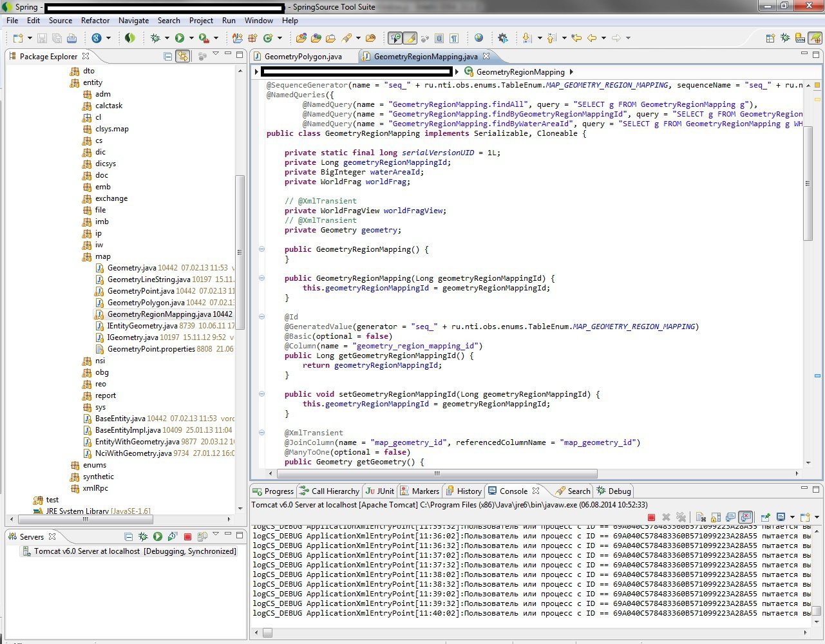Open the Refactor menu
The width and height of the screenshot is (825, 644).
[95, 21]
